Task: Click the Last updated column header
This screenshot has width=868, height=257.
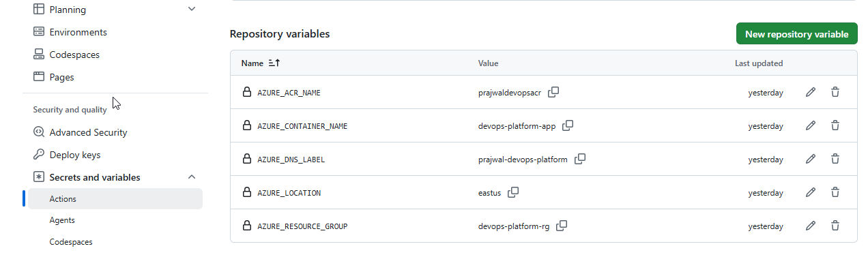Action: click(759, 63)
